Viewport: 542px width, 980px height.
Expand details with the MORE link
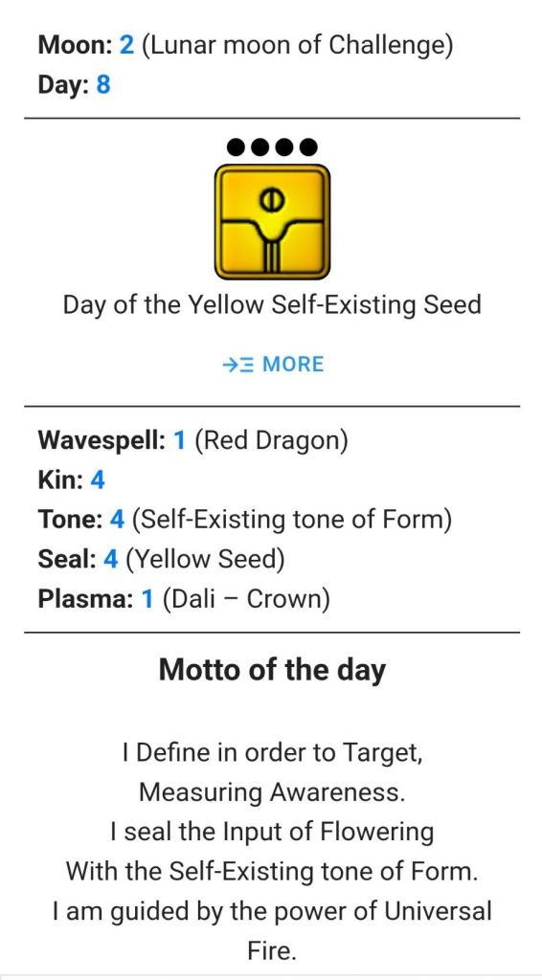click(273, 364)
